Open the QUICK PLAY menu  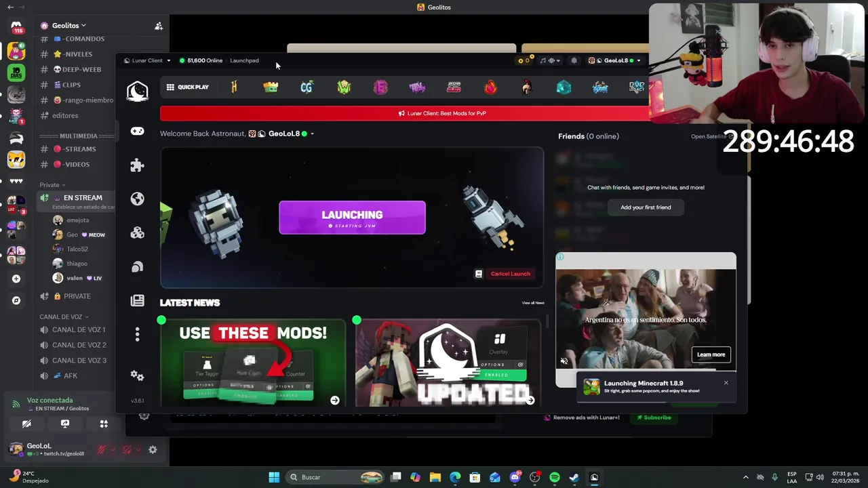point(188,87)
